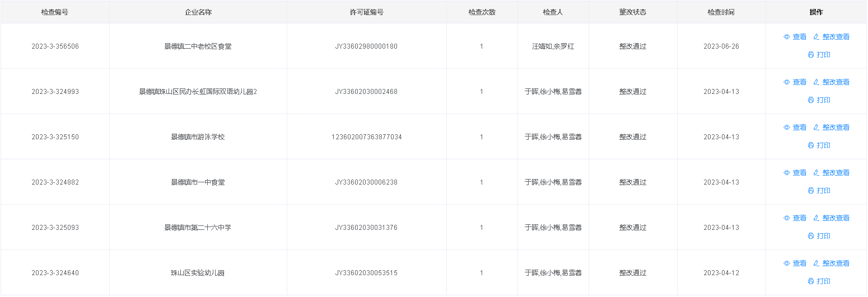The image size is (868, 297).
Task: Click the printer icon for 景德镇市一中食堂 row
Action: [x=810, y=191]
